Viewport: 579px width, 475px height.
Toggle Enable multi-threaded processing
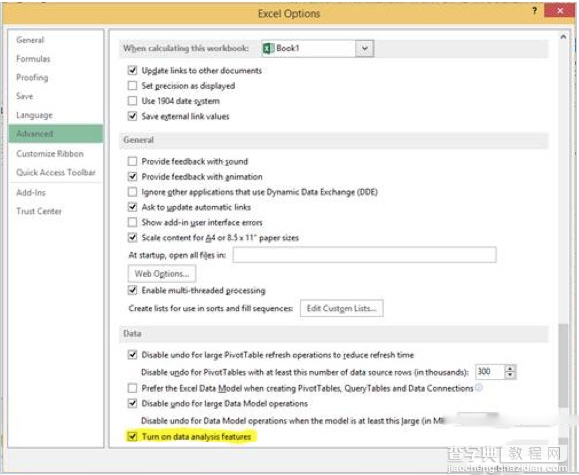(x=132, y=290)
